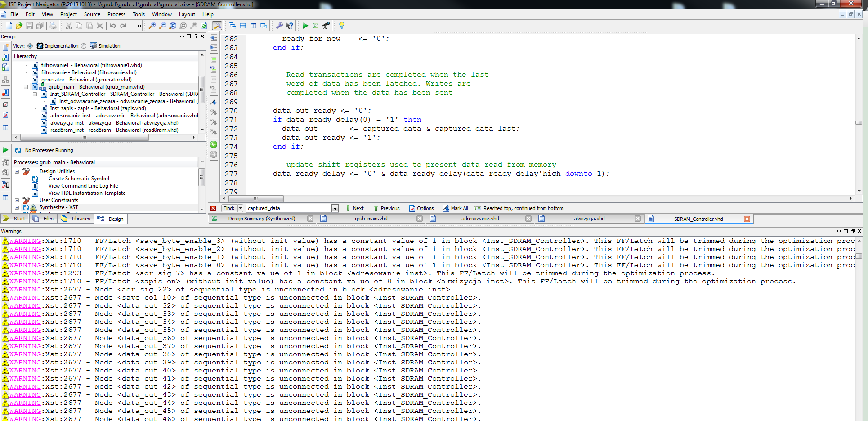The width and height of the screenshot is (868, 421).
Task: Click the highlighted hammer toolbar icon
Action: tap(217, 26)
